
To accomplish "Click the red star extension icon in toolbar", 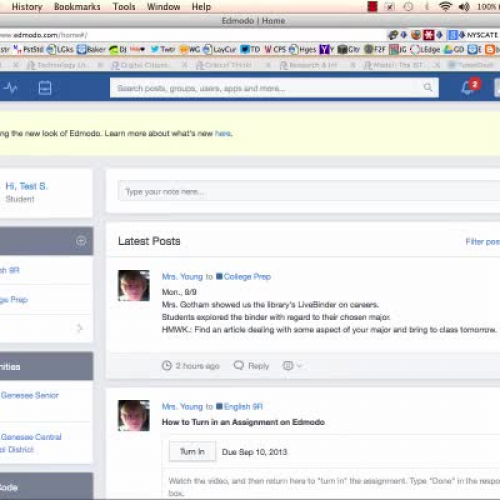I will pos(429,35).
